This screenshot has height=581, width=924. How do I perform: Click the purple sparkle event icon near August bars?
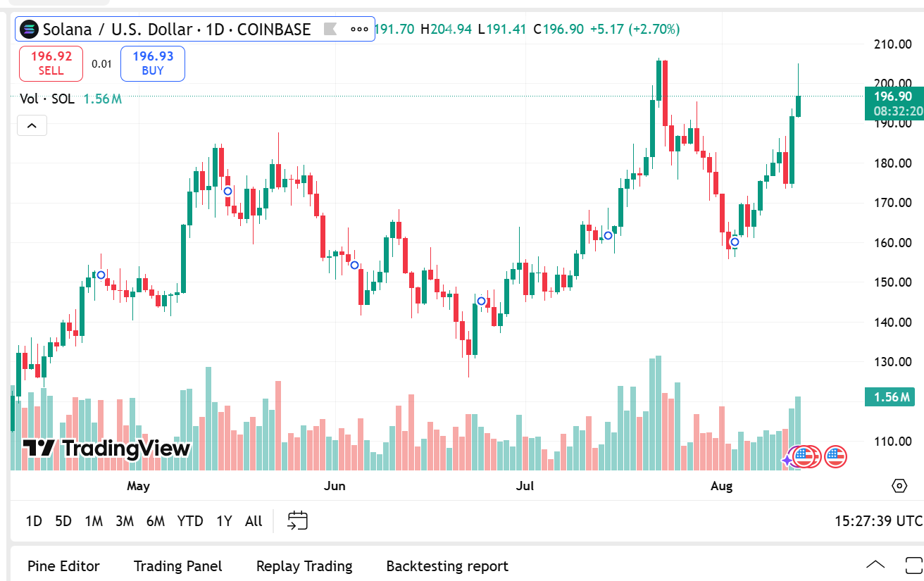(787, 460)
